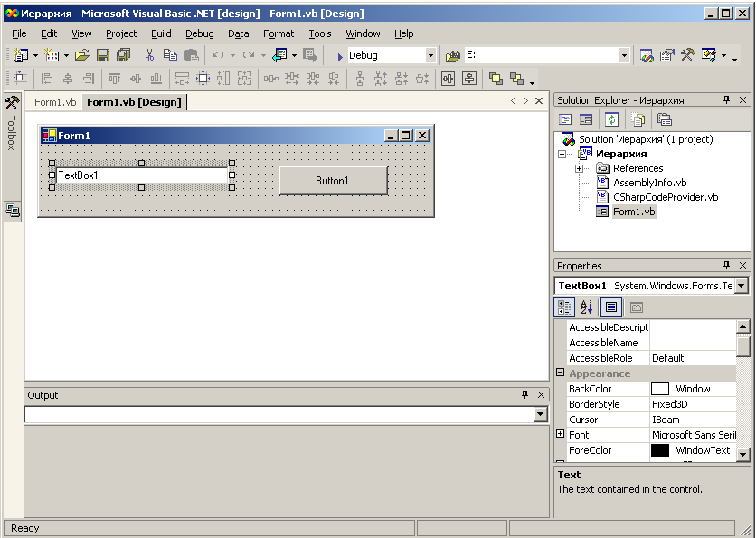Open the Project menu

click(x=121, y=33)
